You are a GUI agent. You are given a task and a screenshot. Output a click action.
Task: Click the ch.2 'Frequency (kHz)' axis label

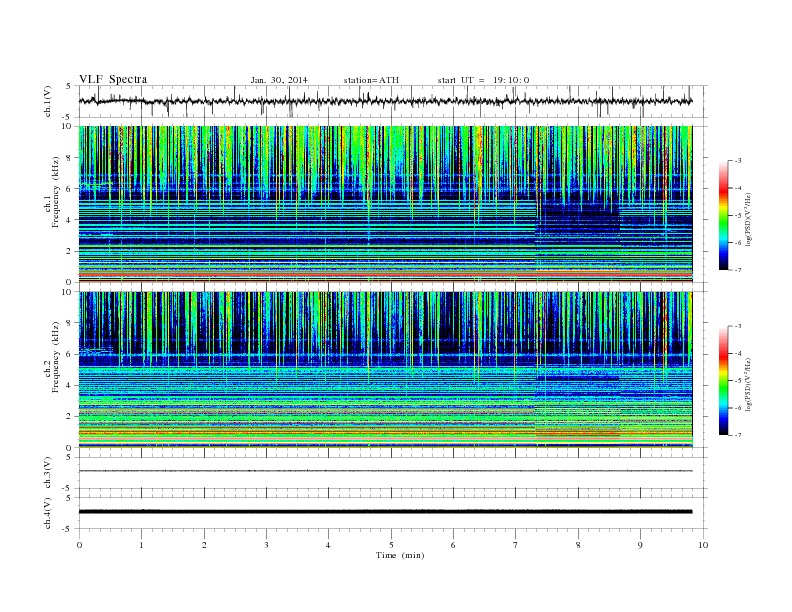(x=56, y=356)
